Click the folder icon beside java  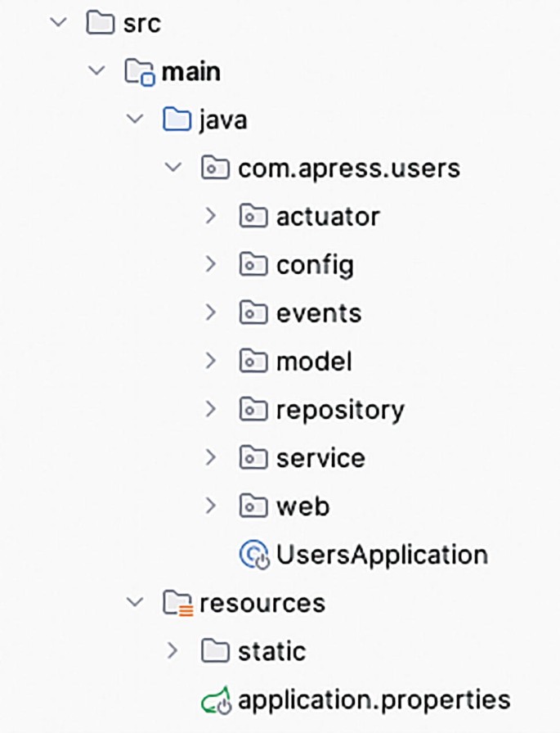click(x=177, y=119)
